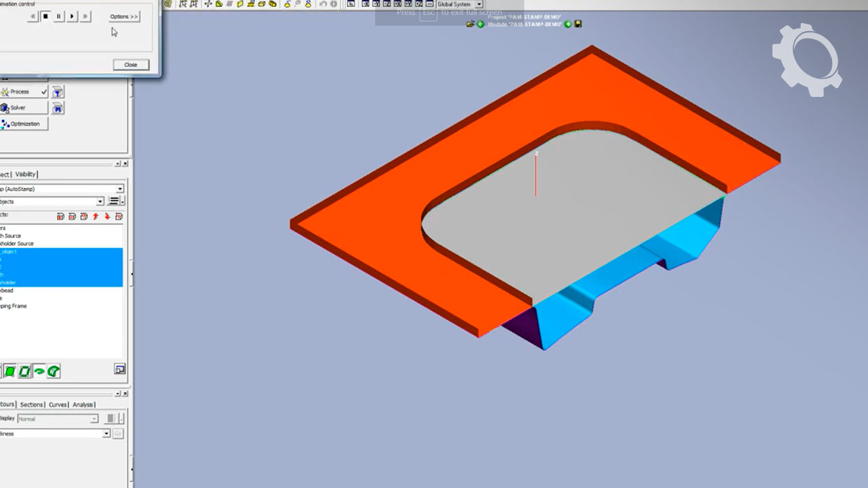Select the Drawbead item in object list
The height and width of the screenshot is (488, 868).
[x=7, y=290]
